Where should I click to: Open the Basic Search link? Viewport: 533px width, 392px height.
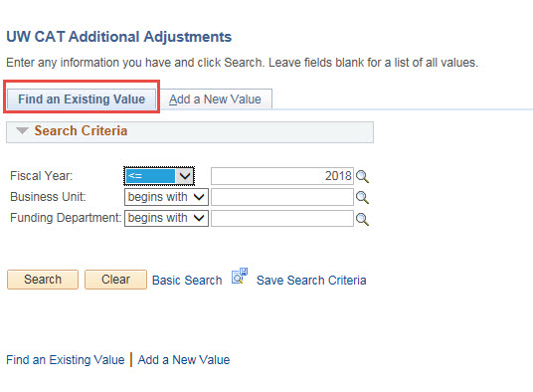[187, 281]
